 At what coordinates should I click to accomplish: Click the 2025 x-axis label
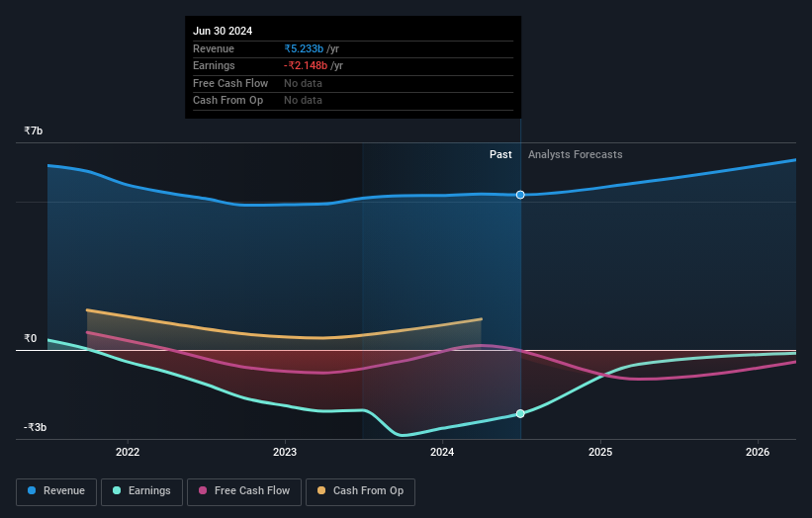click(x=600, y=452)
